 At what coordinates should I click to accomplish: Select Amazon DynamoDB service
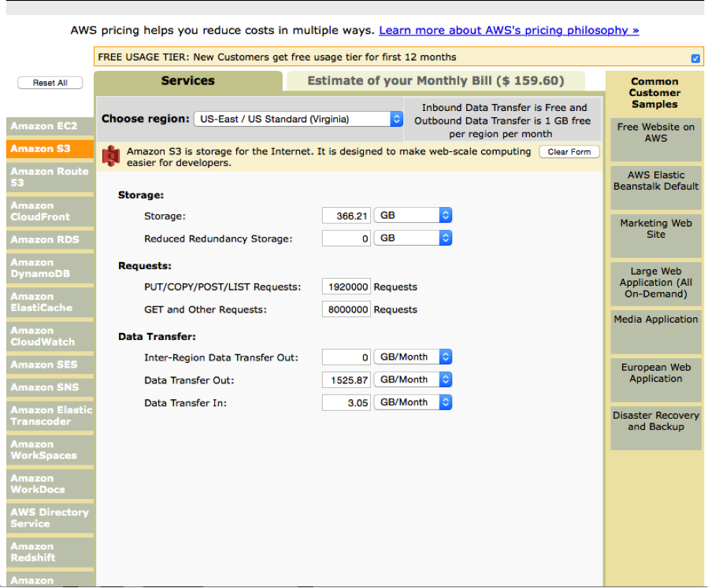(x=50, y=268)
